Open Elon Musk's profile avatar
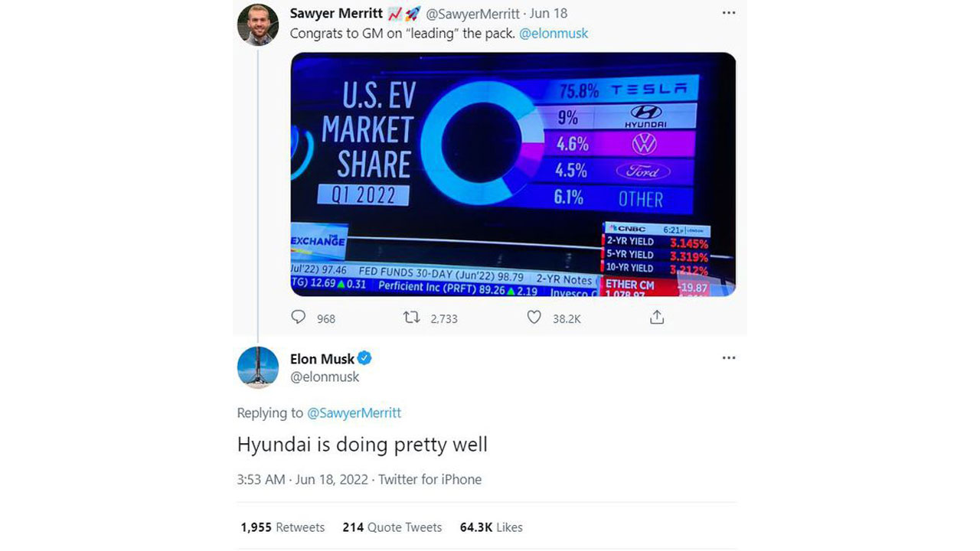Screen dimensions: 980x551 coord(258,367)
